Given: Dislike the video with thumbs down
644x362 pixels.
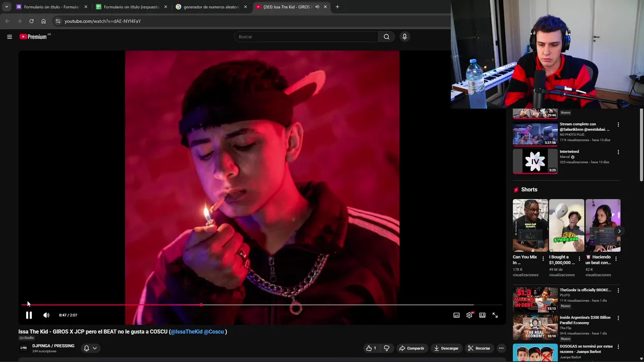Looking at the screenshot, I should click(386, 348).
